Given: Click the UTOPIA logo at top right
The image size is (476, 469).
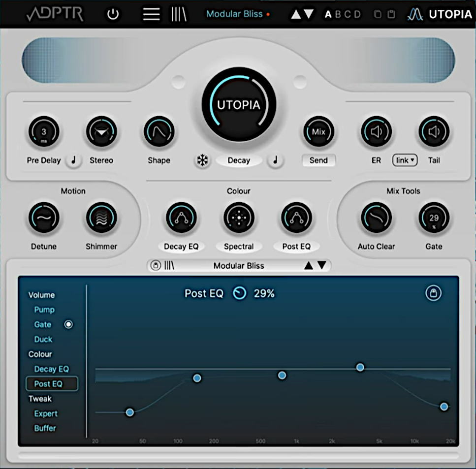Looking at the screenshot, I should pos(440,14).
